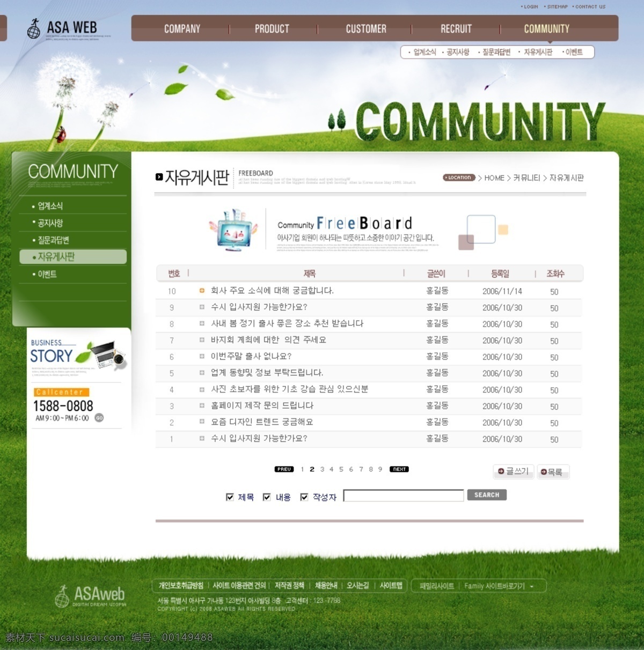This screenshot has width=644, height=650.
Task: Go to page 9 in pagination
Action: (x=380, y=469)
